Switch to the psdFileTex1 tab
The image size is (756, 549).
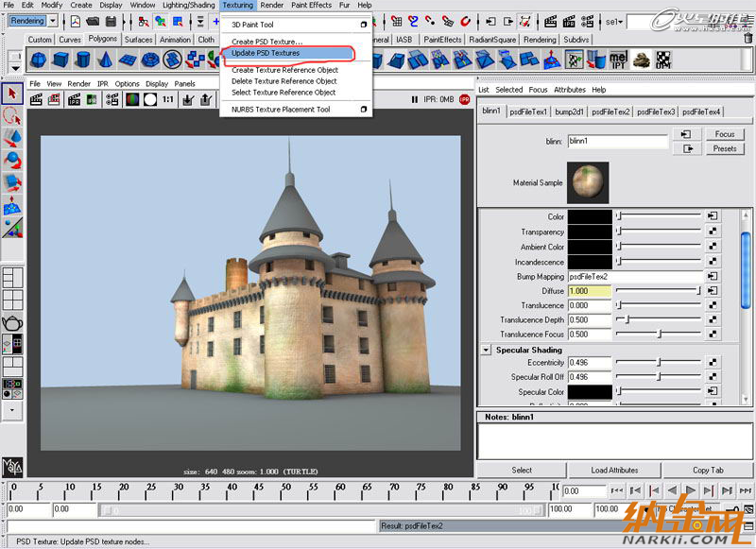(x=530, y=112)
